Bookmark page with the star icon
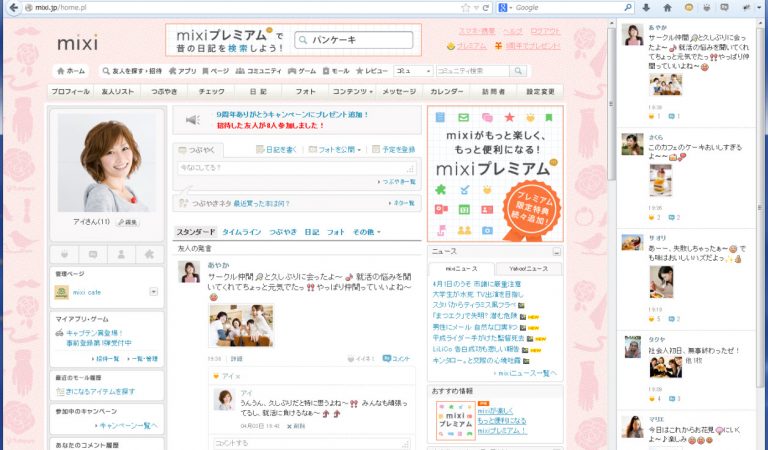 point(465,7)
